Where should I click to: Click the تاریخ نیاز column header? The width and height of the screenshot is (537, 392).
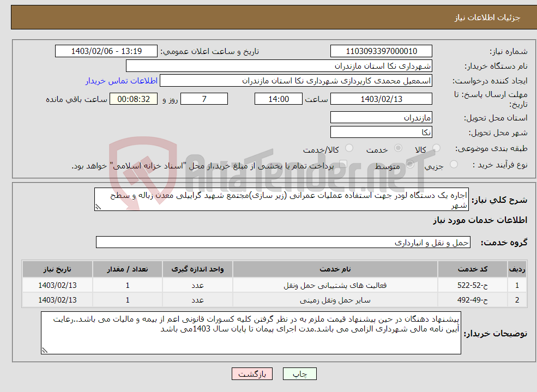(x=58, y=269)
